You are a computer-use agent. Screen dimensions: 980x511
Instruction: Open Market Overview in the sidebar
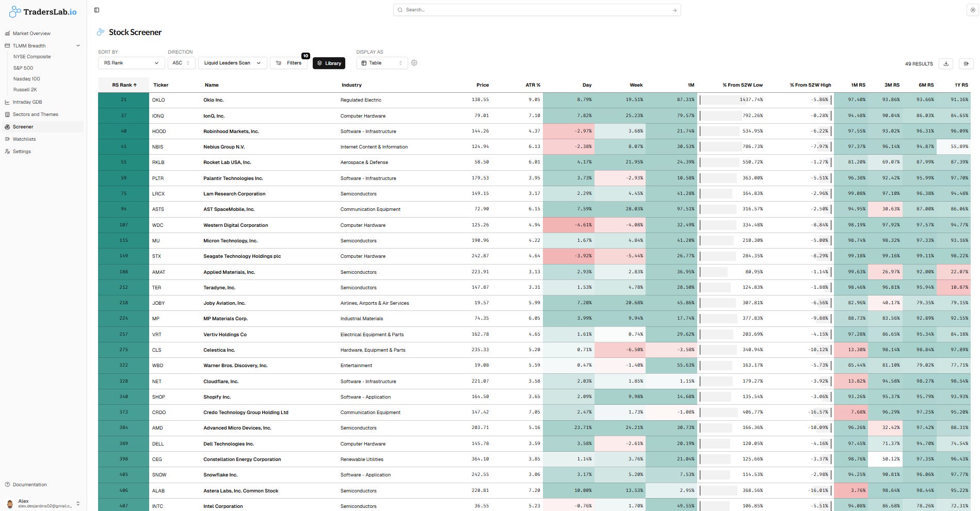point(31,34)
